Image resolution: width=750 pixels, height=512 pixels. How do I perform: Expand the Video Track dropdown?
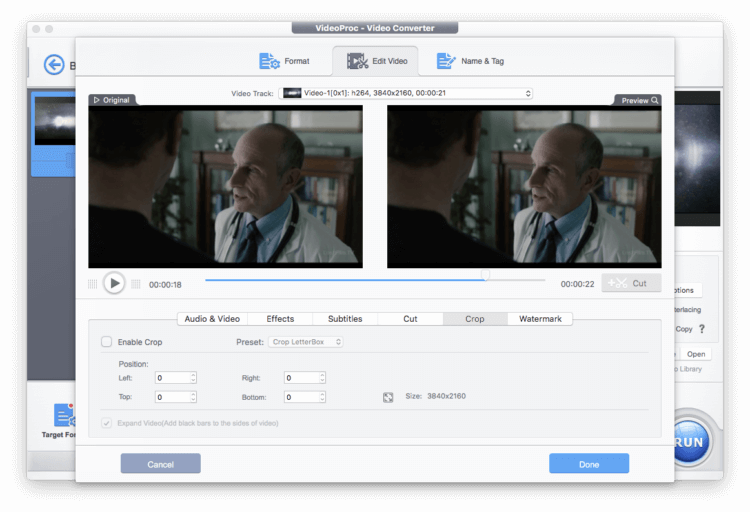click(x=406, y=93)
